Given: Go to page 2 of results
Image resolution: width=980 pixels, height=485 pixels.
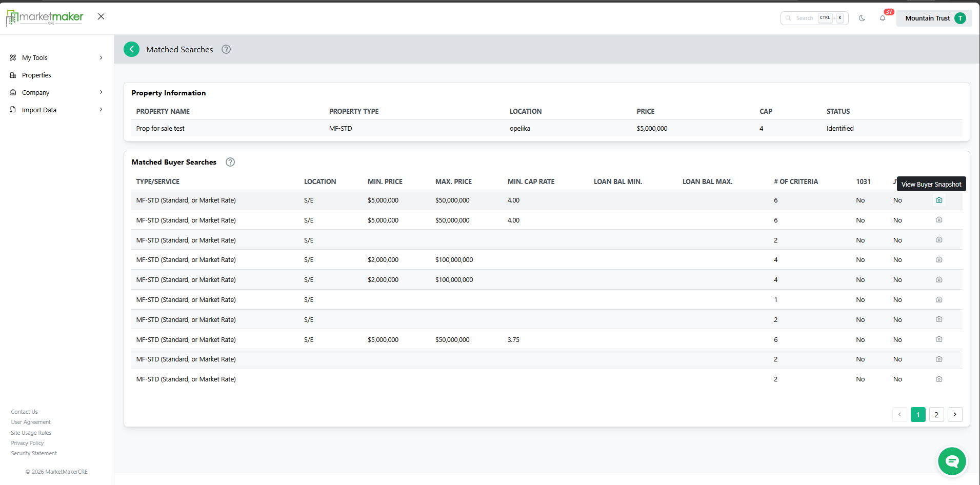Looking at the screenshot, I should pyautogui.click(x=936, y=415).
